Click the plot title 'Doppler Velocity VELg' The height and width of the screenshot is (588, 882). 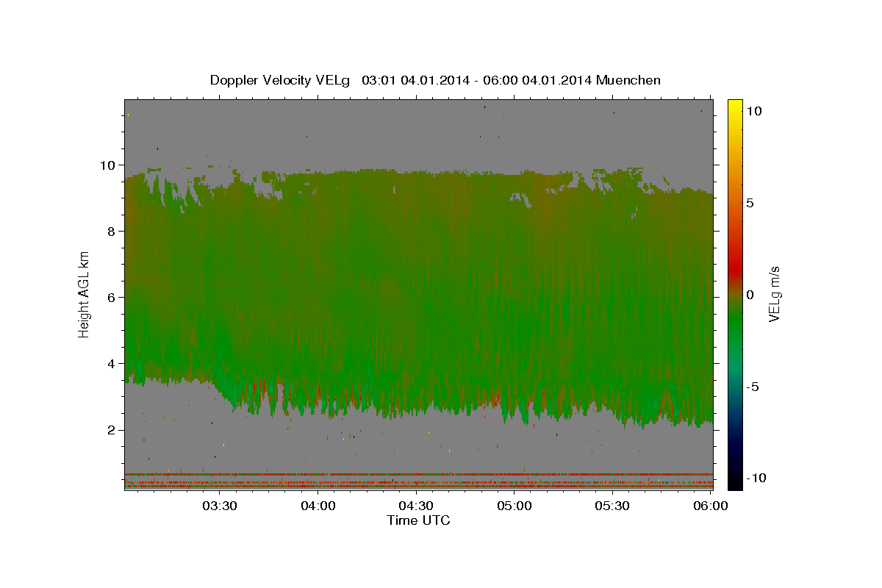click(x=281, y=80)
